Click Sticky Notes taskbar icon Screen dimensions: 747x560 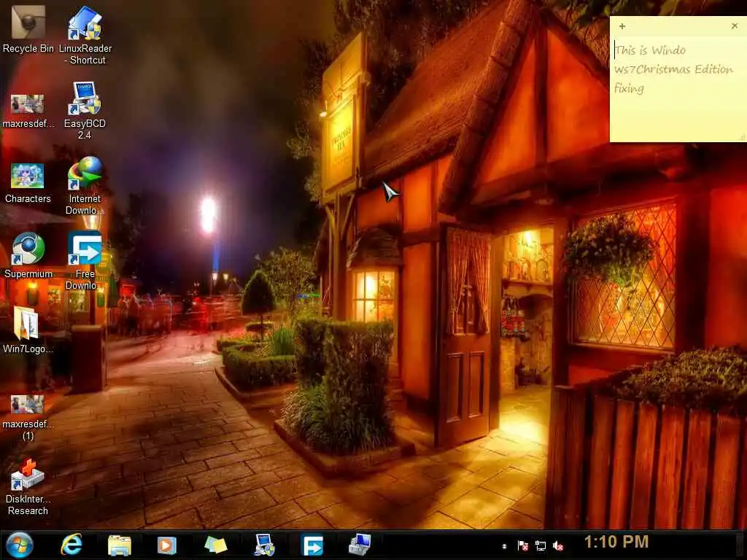click(215, 545)
